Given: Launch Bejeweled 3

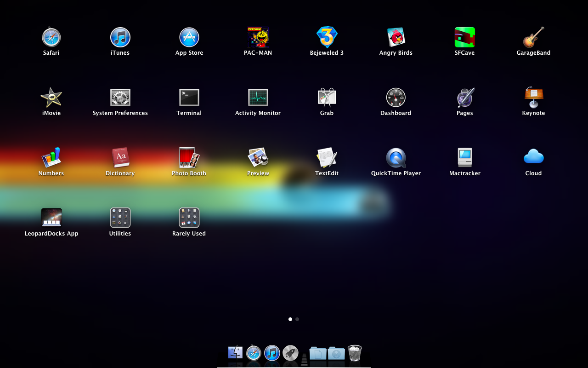Looking at the screenshot, I should (x=327, y=38).
